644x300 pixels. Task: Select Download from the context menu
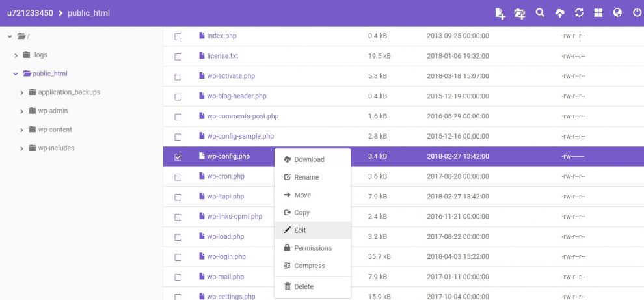(308, 159)
